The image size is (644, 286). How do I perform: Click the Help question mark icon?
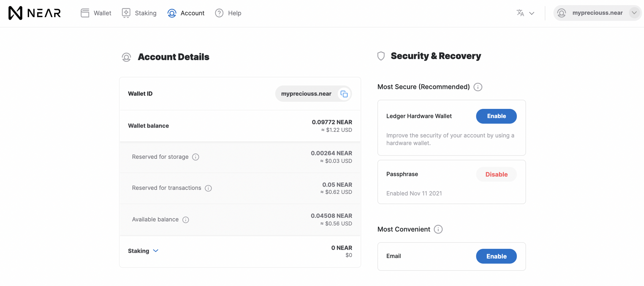point(219,13)
